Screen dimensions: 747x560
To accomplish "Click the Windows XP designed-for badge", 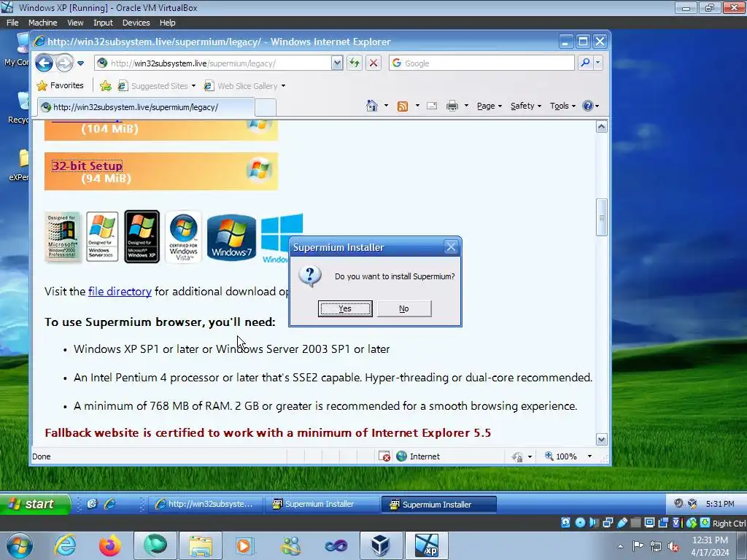I will (142, 237).
